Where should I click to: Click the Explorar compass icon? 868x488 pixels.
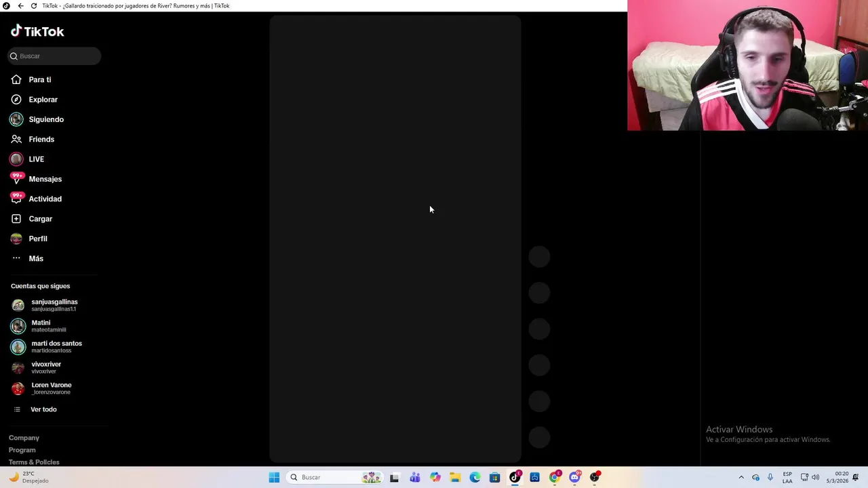(16, 100)
